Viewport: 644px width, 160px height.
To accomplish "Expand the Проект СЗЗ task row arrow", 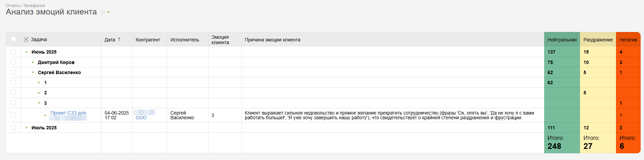I will 45,115.
